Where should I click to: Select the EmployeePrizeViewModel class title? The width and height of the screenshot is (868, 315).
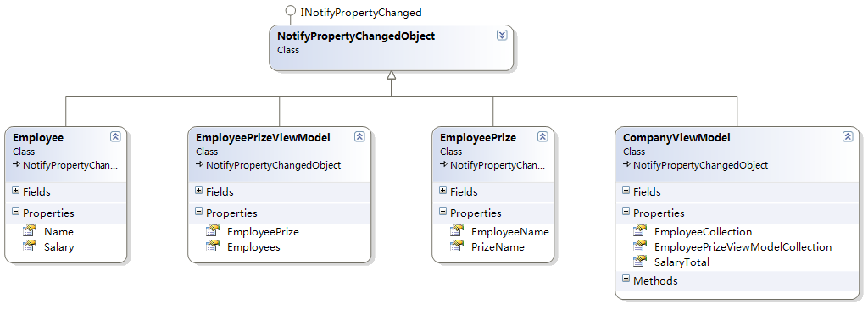[263, 138]
